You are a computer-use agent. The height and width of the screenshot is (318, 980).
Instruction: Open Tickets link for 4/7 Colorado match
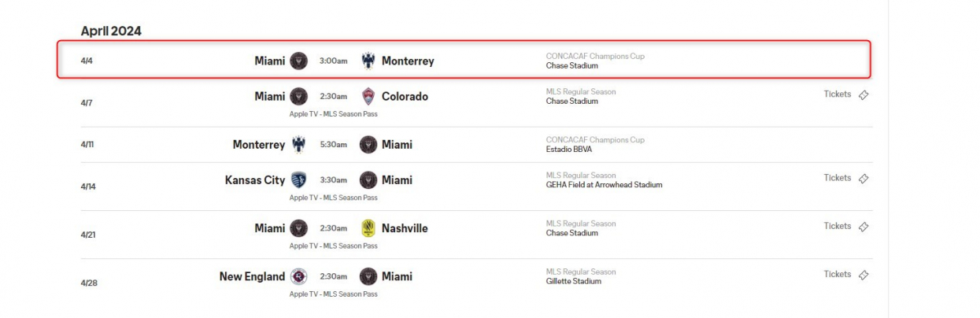(x=838, y=94)
